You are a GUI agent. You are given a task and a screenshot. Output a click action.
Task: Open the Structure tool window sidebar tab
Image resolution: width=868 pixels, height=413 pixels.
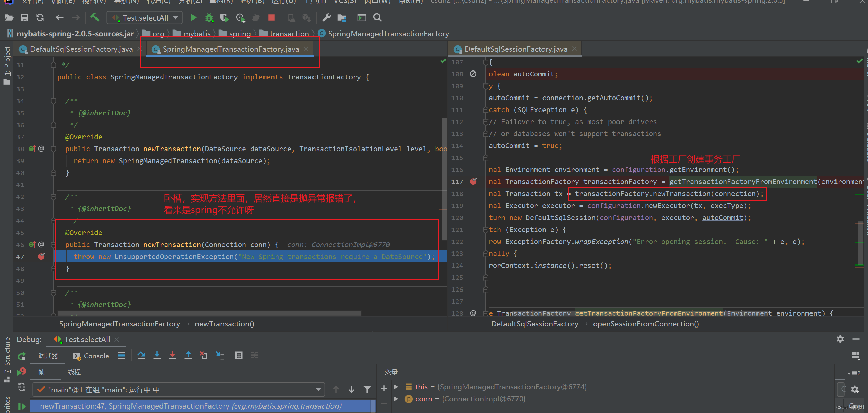[7, 359]
